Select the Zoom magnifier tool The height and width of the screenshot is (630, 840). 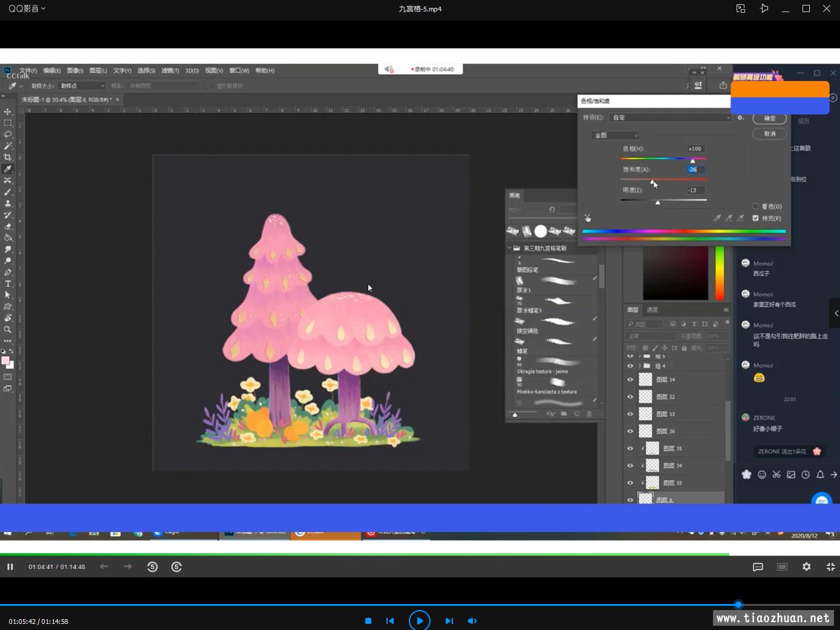point(8,330)
